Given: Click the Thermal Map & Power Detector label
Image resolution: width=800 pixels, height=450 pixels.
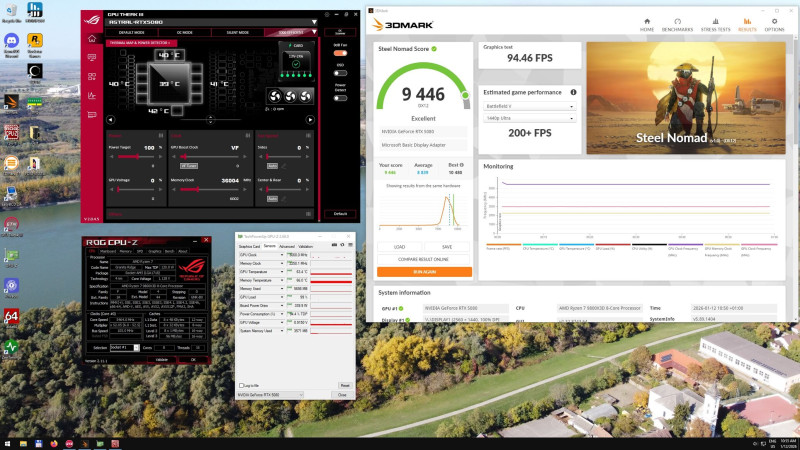Looking at the screenshot, I should (x=139, y=43).
